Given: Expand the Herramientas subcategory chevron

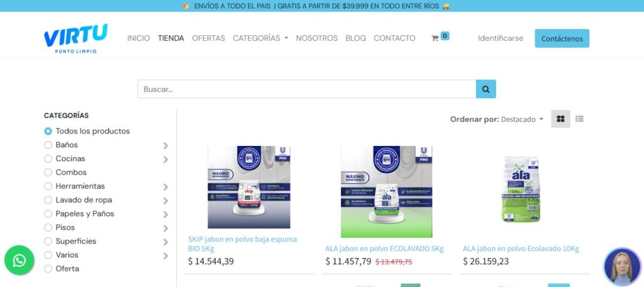Looking at the screenshot, I should tap(165, 187).
